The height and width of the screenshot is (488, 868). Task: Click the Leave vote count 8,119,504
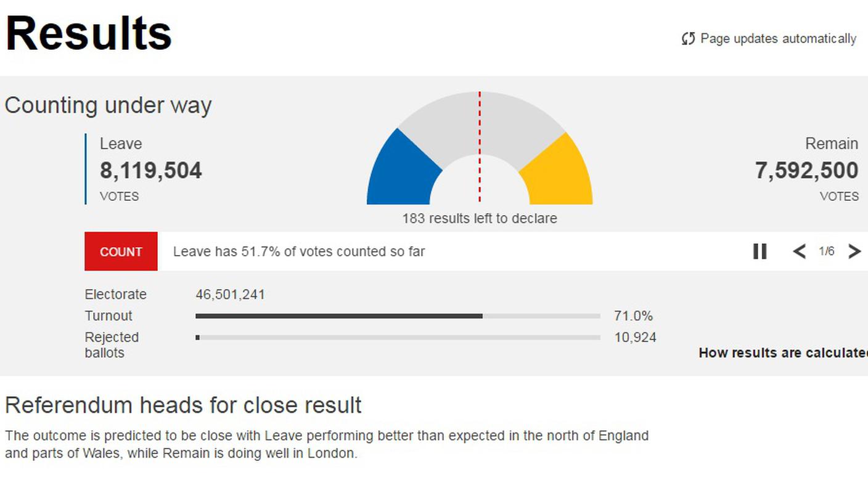[151, 171]
